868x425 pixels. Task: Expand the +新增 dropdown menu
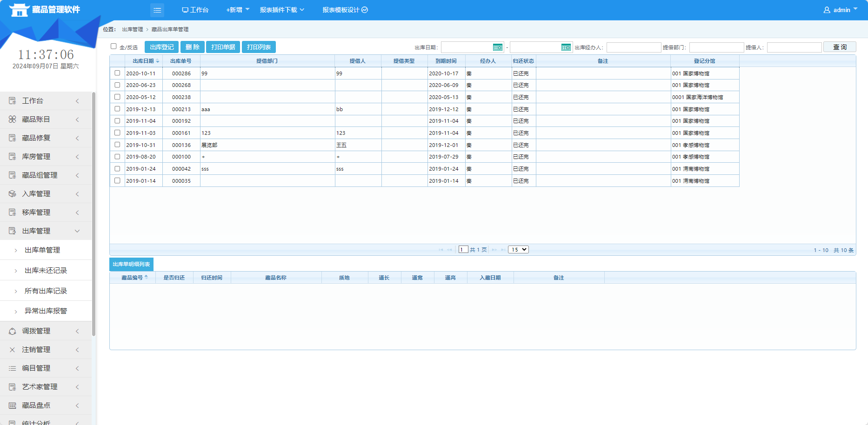click(x=237, y=10)
